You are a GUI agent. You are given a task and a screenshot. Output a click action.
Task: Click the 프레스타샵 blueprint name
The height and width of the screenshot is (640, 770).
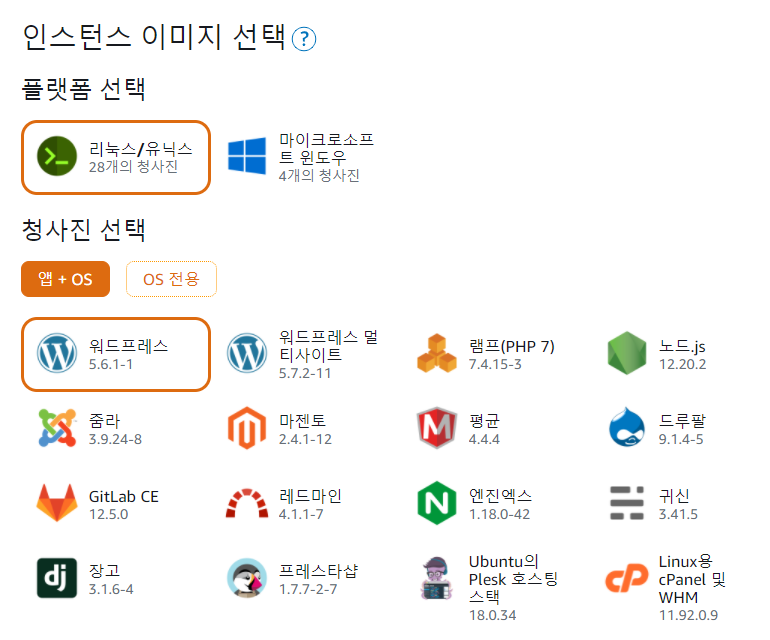pos(318,571)
